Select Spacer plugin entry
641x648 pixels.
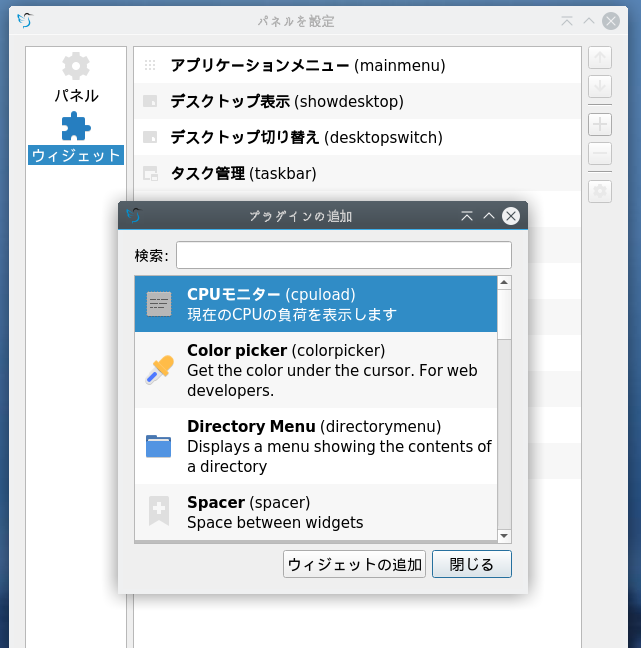point(316,512)
